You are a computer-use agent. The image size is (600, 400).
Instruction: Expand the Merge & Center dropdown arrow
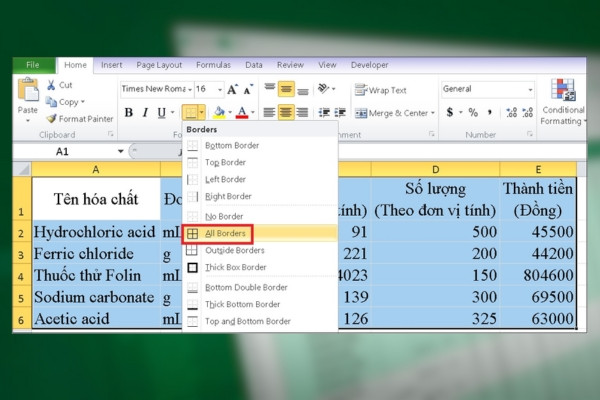point(433,113)
